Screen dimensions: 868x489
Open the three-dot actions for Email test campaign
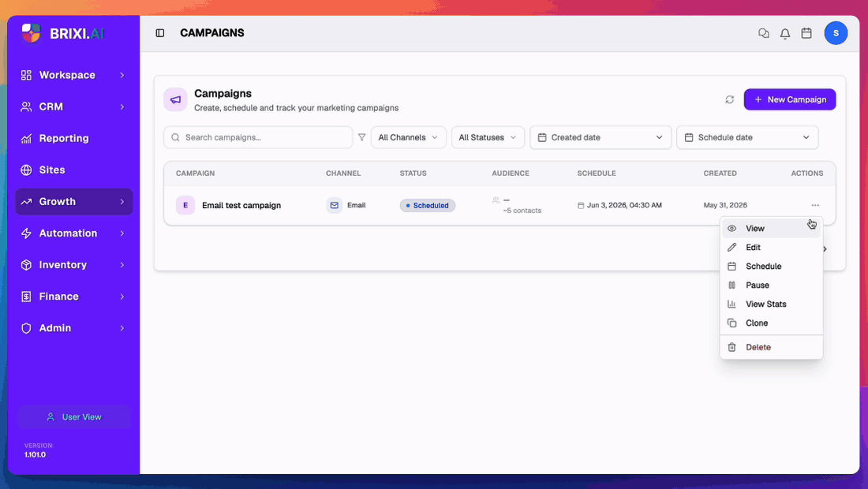815,205
